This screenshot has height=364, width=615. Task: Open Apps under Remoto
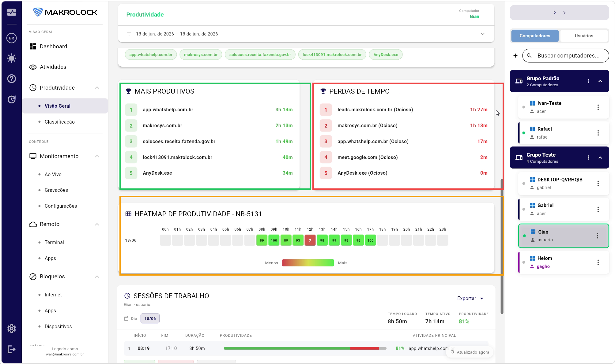click(50, 258)
